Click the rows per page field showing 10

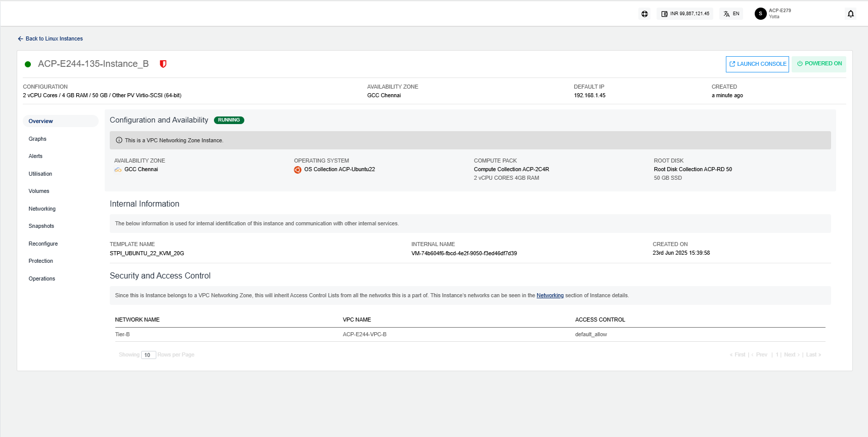pos(148,355)
